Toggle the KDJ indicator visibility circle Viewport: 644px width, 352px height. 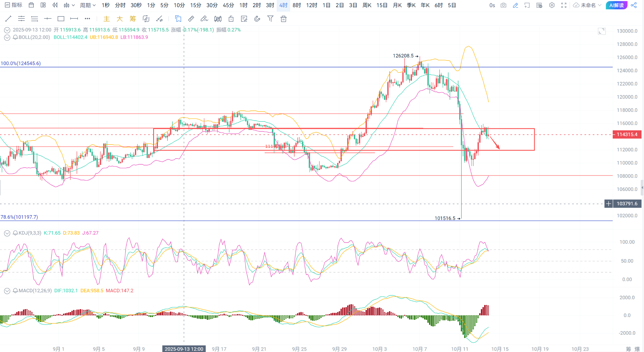[x=7, y=233]
